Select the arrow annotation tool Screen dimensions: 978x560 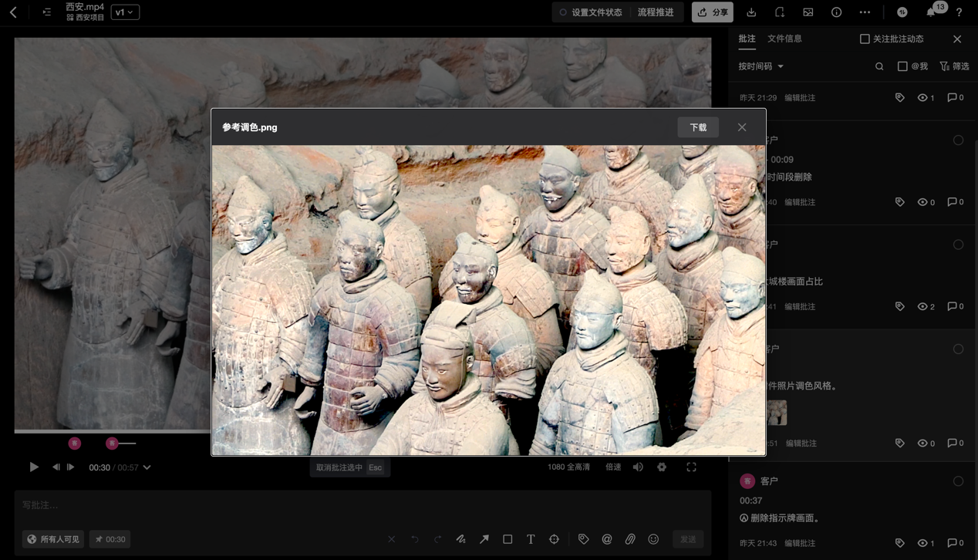coord(484,539)
